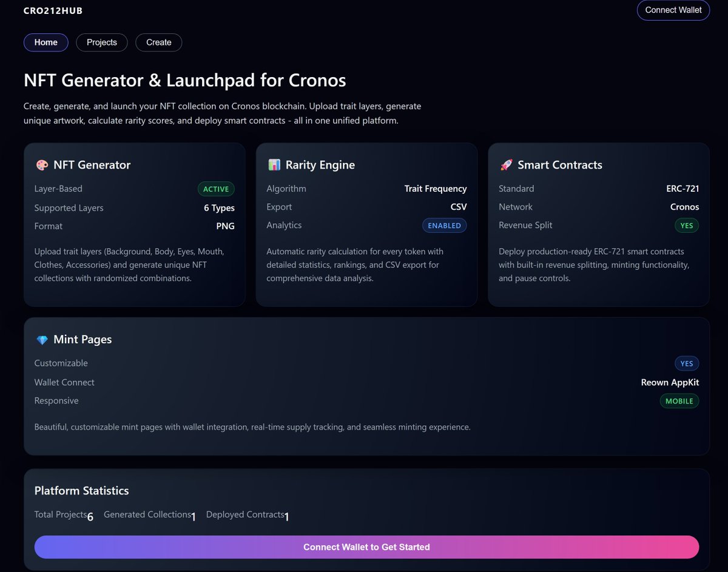Viewport: 728px width, 572px height.
Task: Click the Deployed Contracts statistic label
Action: point(245,514)
